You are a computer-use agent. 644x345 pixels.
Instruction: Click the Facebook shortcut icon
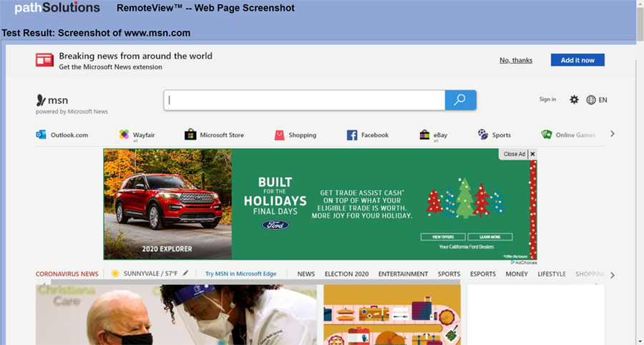[x=352, y=135]
